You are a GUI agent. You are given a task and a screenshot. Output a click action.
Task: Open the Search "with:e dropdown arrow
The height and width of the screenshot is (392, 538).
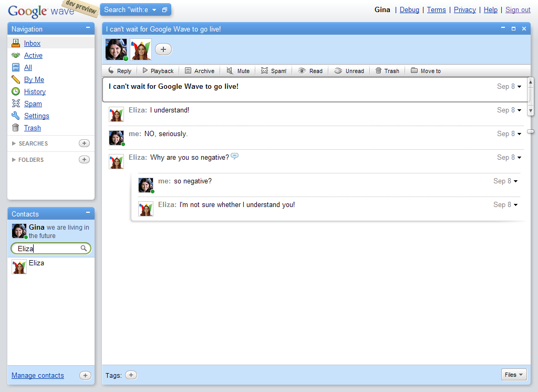pyautogui.click(x=154, y=10)
